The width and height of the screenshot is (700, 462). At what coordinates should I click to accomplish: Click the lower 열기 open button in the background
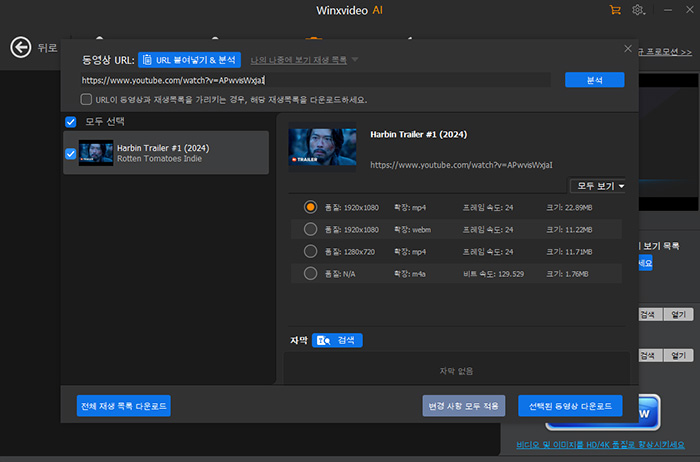(679, 355)
